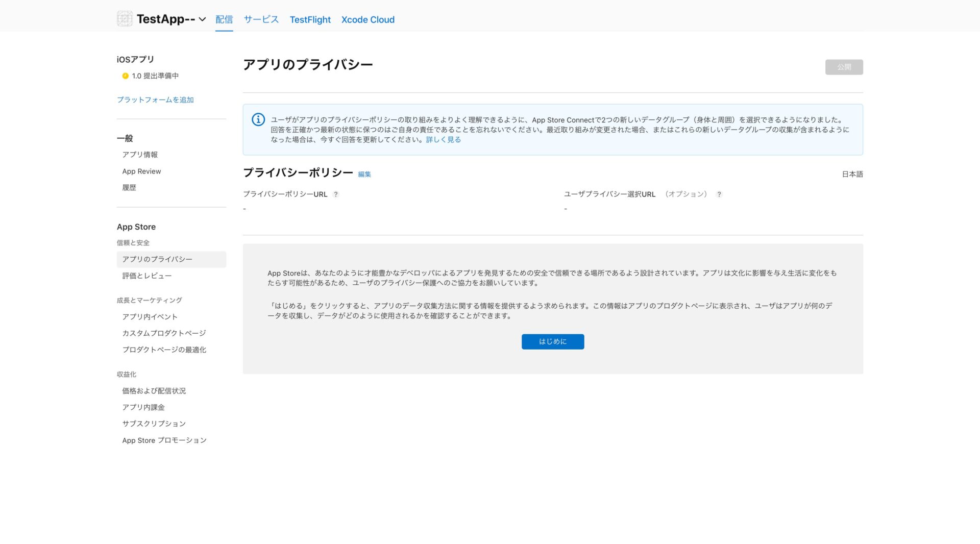Open アプリ情報 in the sidebar

click(140, 155)
